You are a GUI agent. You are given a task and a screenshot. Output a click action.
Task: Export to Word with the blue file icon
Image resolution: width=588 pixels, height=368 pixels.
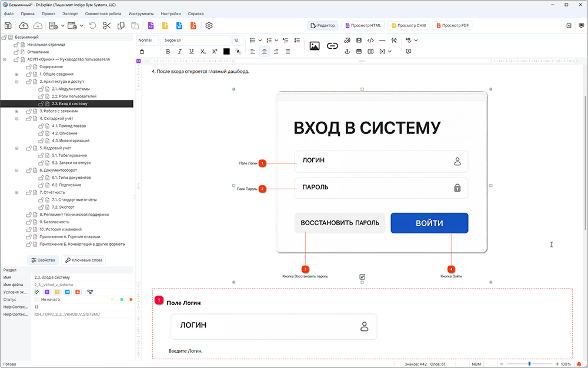pyautogui.click(x=179, y=25)
